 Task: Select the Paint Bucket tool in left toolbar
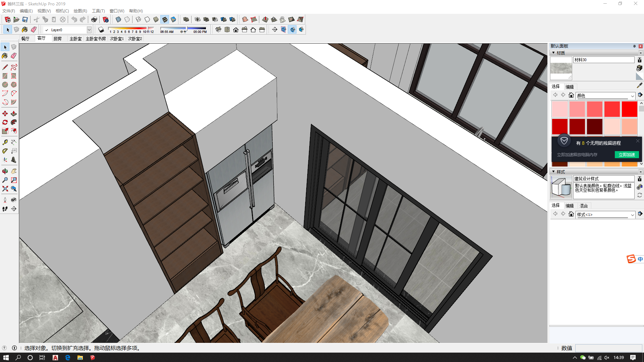click(x=5, y=56)
